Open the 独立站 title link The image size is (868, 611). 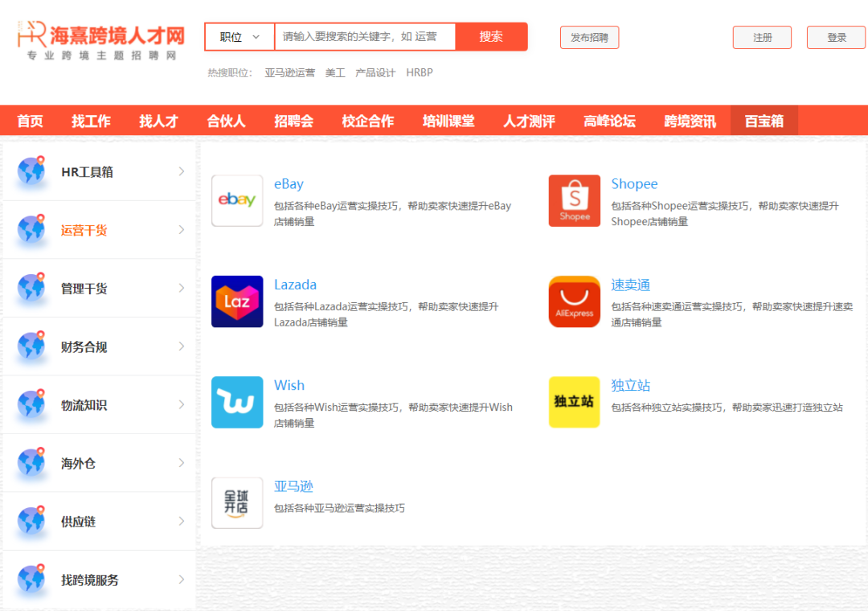pos(631,386)
